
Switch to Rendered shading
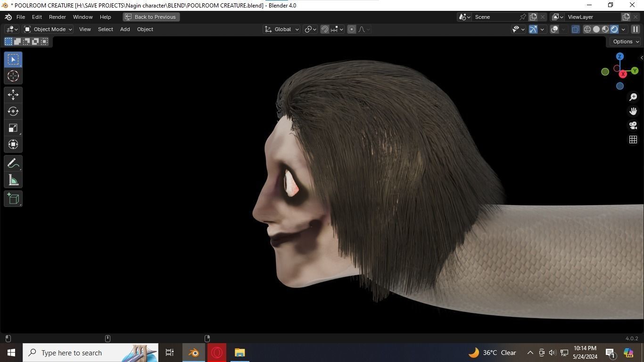click(x=614, y=29)
